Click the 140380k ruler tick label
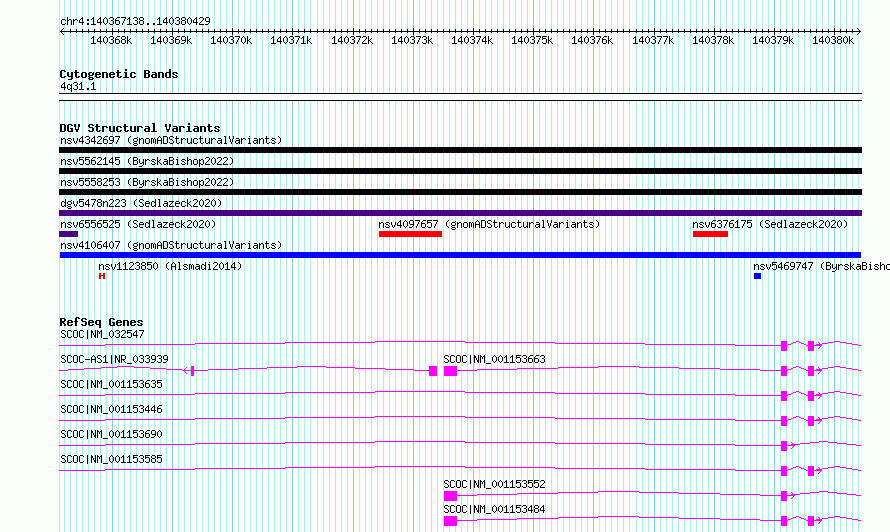The width and height of the screenshot is (890, 532). (833, 40)
